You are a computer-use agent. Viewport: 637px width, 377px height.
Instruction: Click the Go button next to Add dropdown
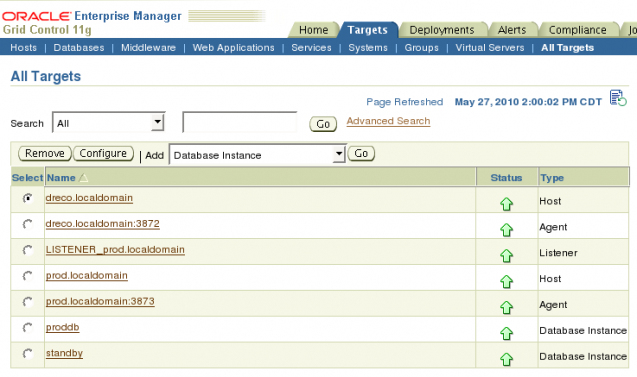click(361, 154)
